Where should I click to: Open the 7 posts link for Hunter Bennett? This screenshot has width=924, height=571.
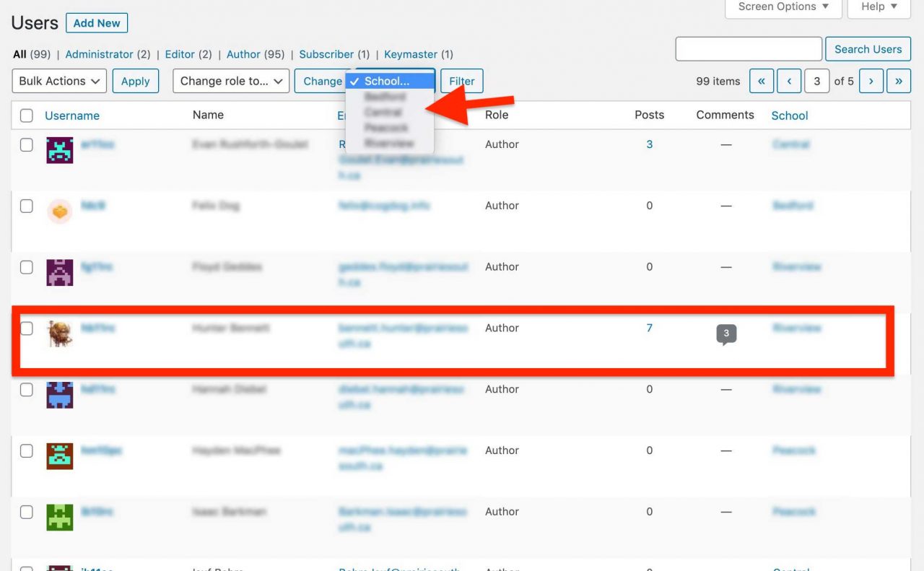649,328
